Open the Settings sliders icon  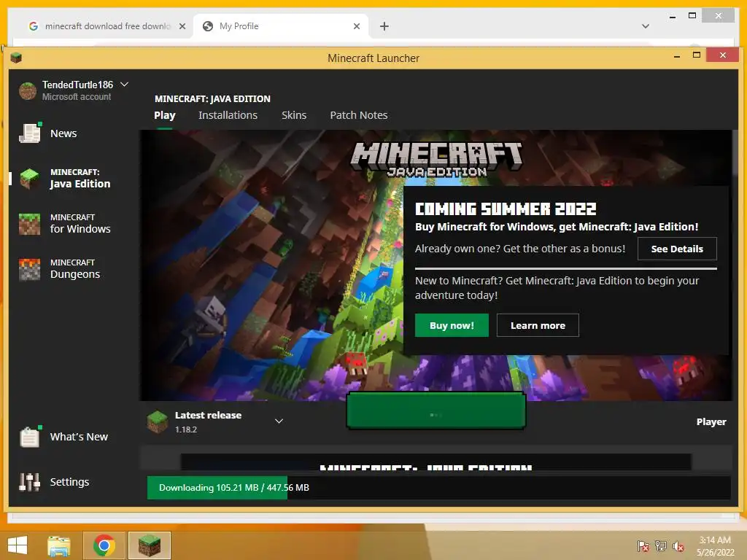(x=29, y=481)
